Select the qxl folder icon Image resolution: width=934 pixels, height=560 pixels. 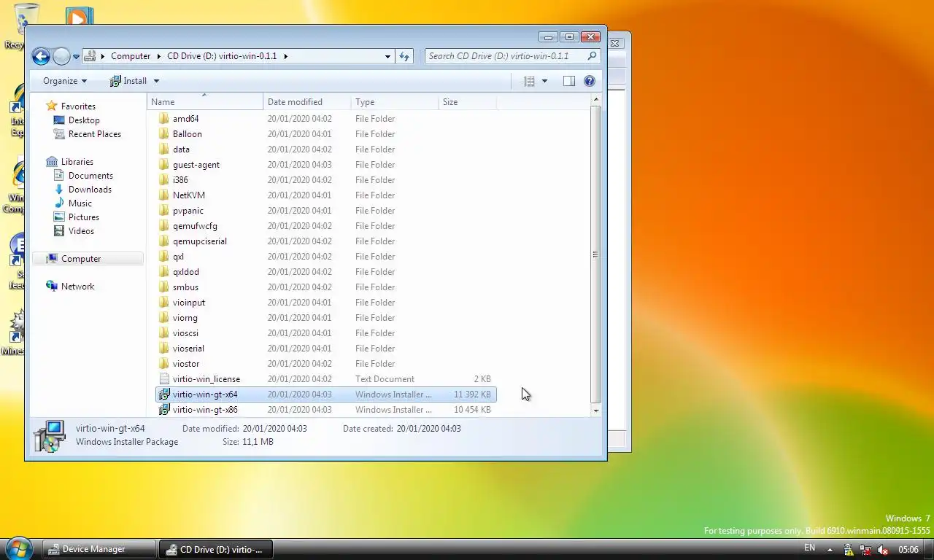[164, 257]
